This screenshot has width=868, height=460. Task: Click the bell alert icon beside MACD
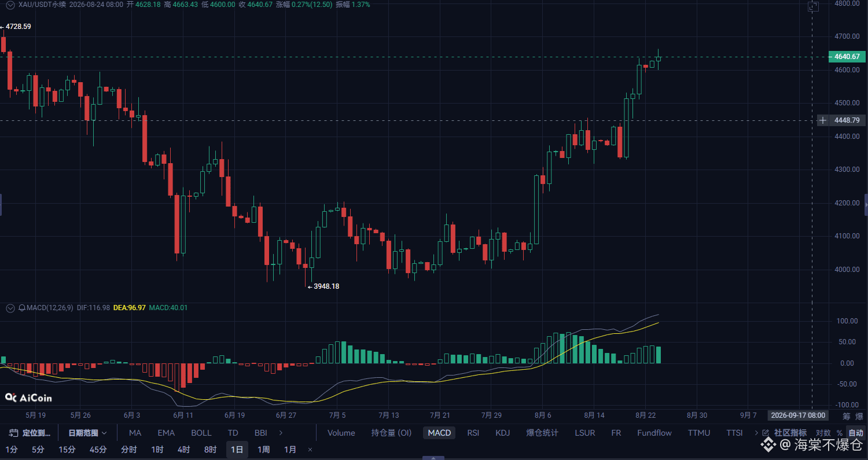(x=22, y=308)
